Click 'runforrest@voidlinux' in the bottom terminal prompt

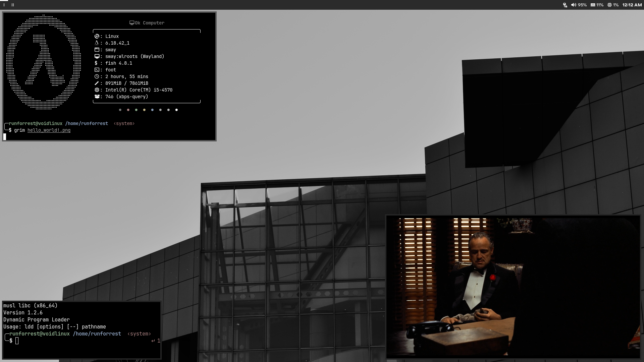pos(40,334)
